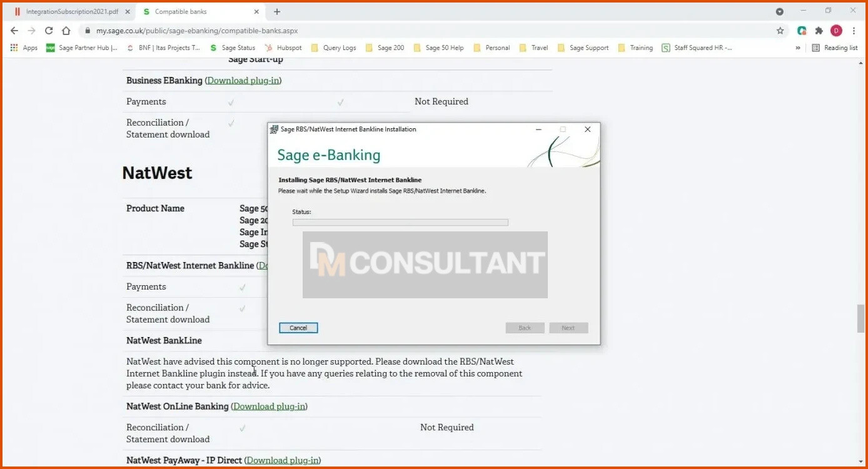The width and height of the screenshot is (868, 469).
Task: Open Chrome extensions puzzle icon
Action: point(819,31)
